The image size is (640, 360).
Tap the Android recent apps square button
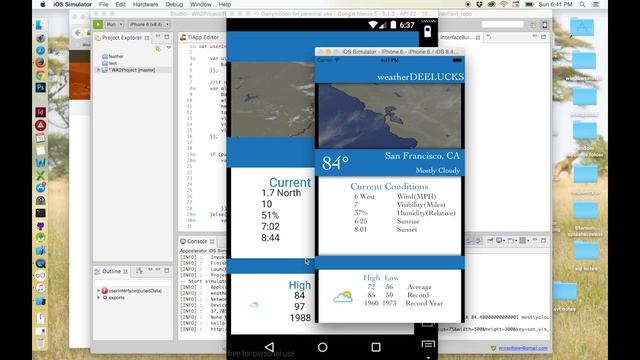pos(376,347)
